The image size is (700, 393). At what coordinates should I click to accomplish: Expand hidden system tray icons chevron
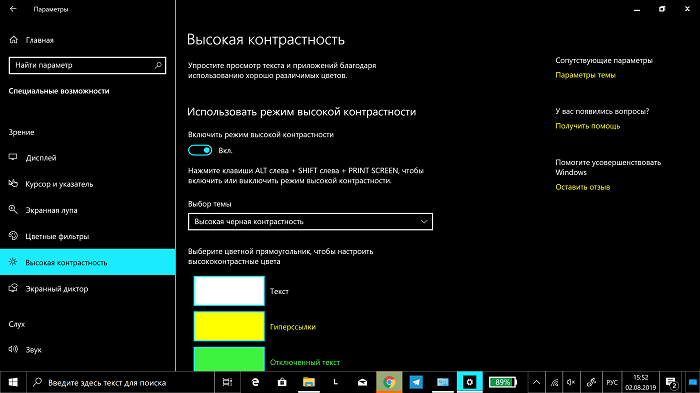point(537,382)
